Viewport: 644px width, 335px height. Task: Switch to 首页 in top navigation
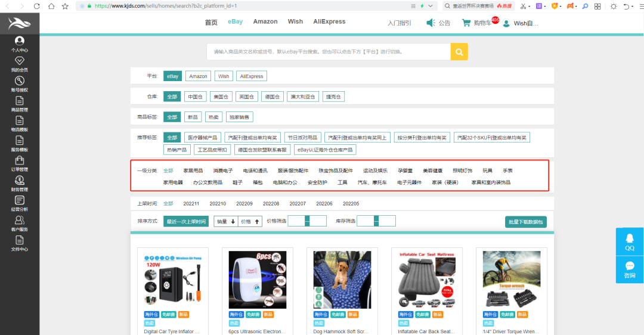point(211,22)
